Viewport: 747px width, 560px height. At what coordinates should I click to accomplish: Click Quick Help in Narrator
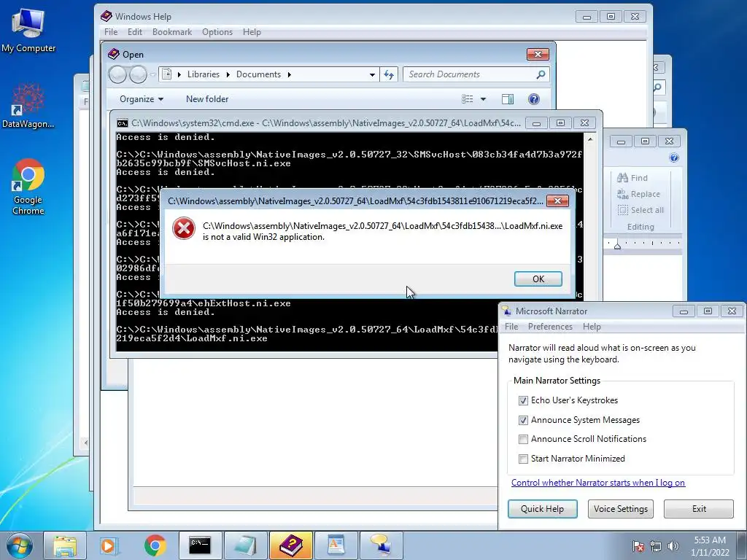542,508
